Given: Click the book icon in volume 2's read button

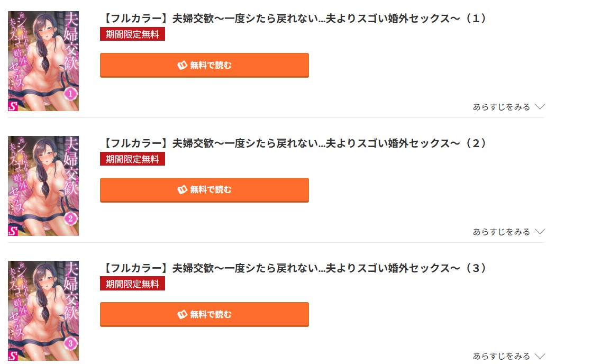Looking at the screenshot, I should pyautogui.click(x=183, y=189).
